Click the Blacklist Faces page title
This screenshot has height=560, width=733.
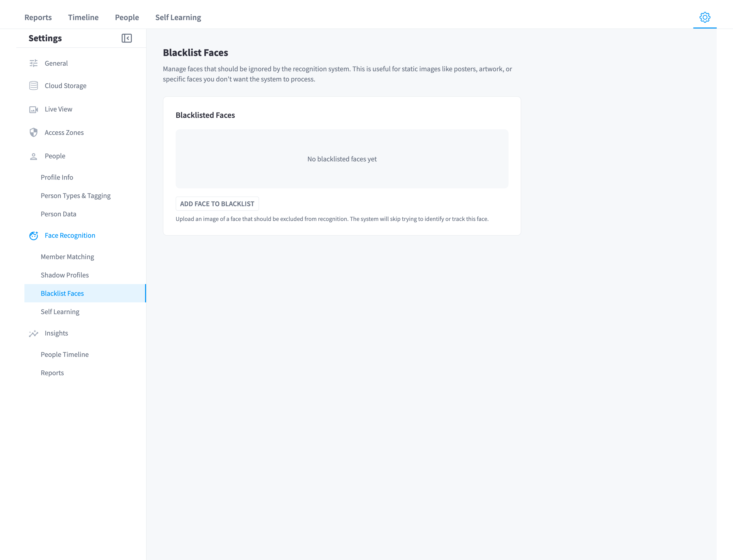click(196, 53)
